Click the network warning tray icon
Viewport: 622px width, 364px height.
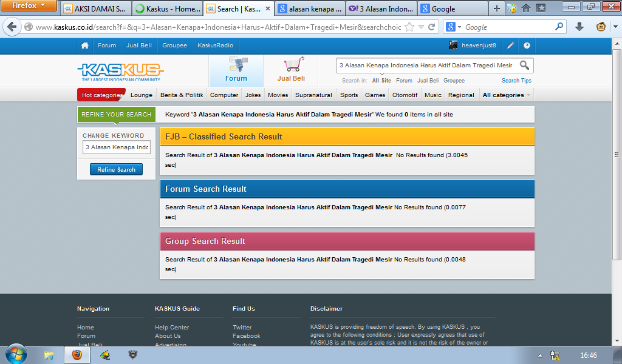pyautogui.click(x=555, y=356)
